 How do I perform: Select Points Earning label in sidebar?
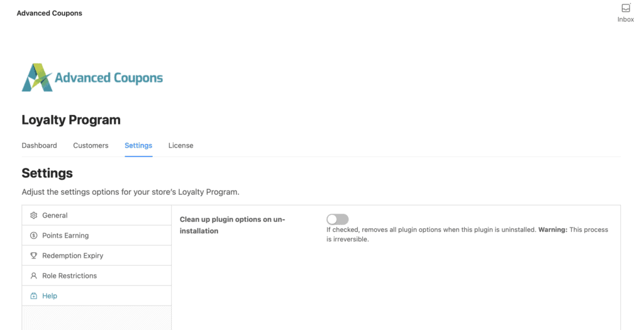[x=65, y=236]
